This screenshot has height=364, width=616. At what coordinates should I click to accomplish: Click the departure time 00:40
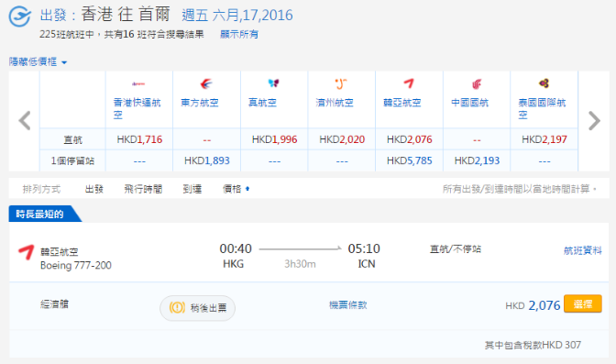236,248
